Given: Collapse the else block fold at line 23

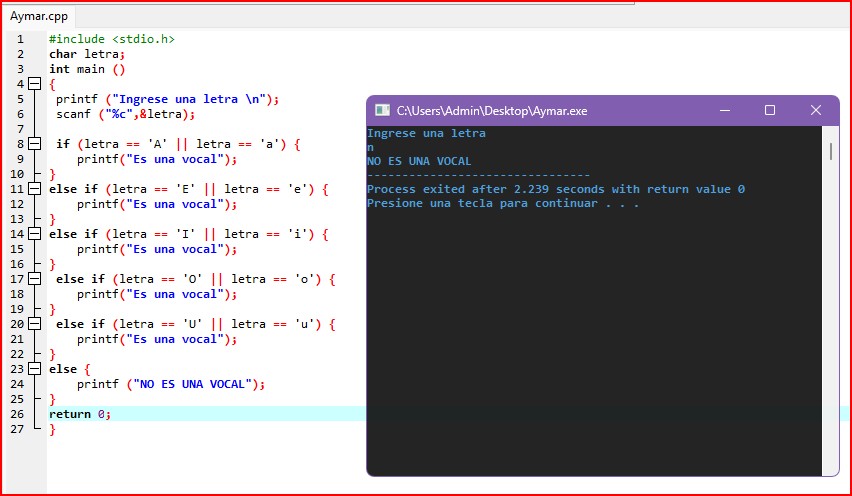Looking at the screenshot, I should tap(35, 369).
